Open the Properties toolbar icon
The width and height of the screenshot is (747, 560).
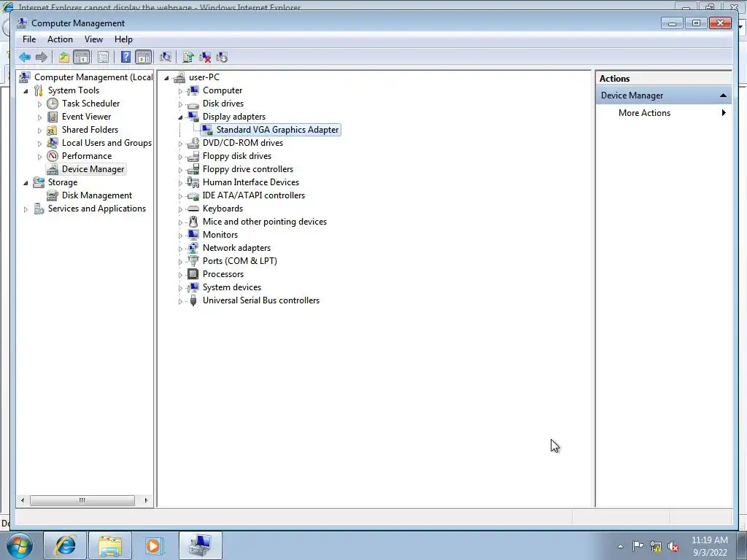tap(103, 58)
